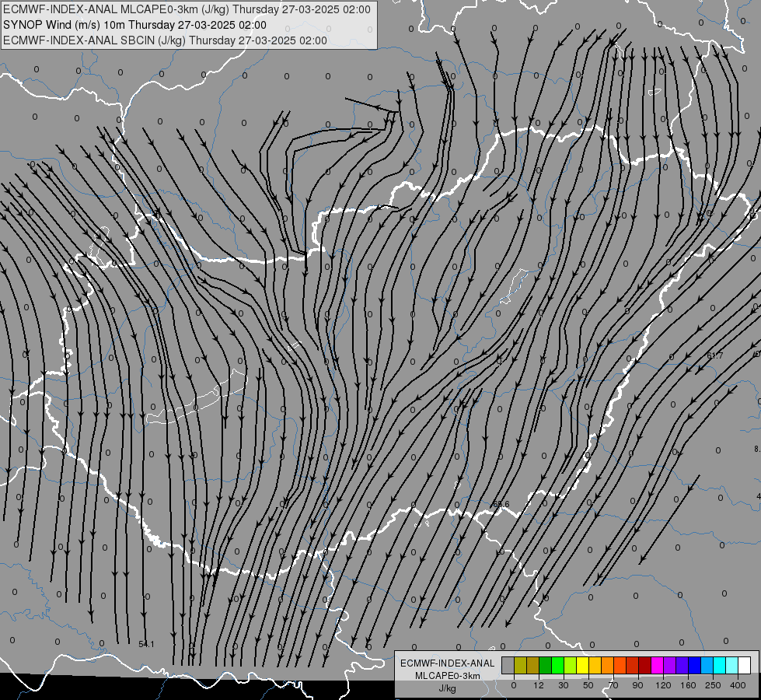The width and height of the screenshot is (761, 700).
Task: Select the dark green legend swatch
Action: 546,665
